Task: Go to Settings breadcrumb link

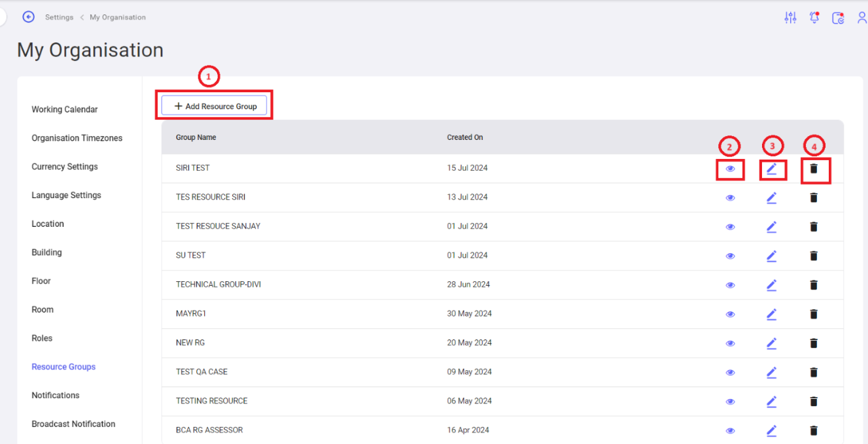Action: point(59,17)
